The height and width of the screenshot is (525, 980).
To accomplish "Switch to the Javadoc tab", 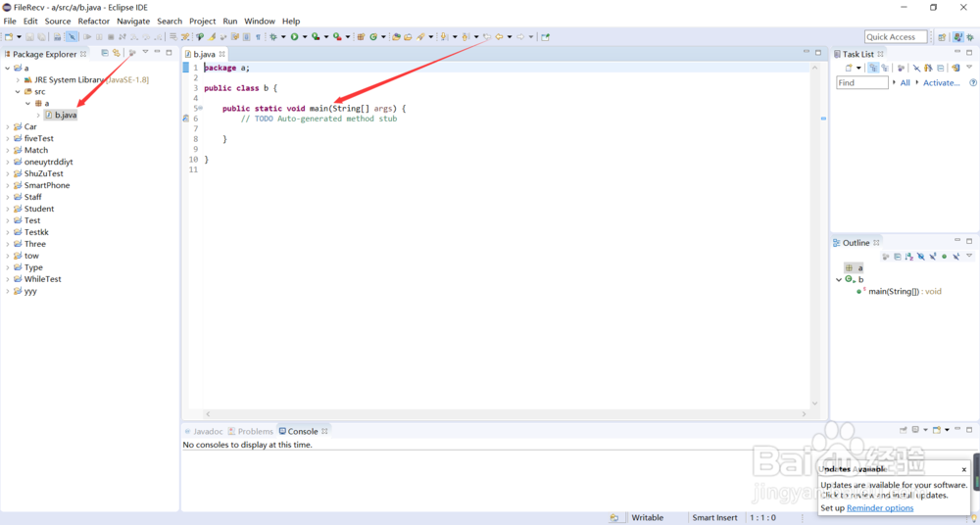I will tap(204, 431).
